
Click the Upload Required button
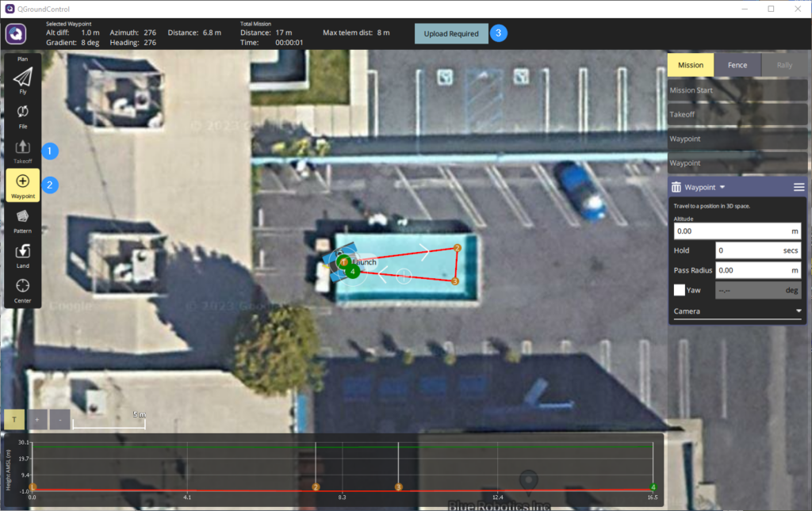(x=451, y=34)
